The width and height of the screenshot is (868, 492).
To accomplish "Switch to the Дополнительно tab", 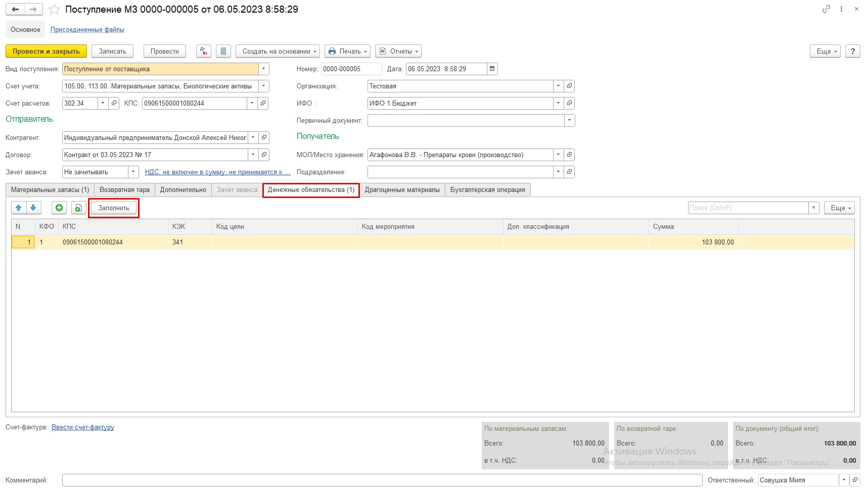I will point(183,189).
